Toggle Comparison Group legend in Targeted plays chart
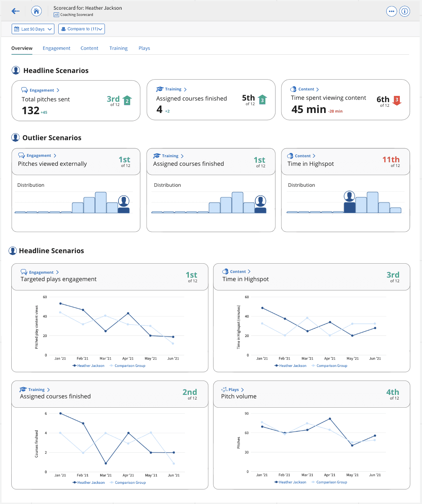 click(x=127, y=366)
